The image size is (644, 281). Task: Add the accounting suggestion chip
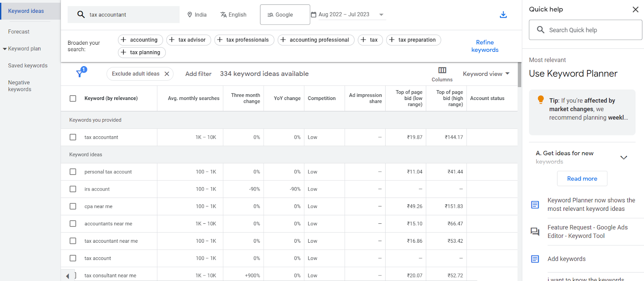click(140, 40)
